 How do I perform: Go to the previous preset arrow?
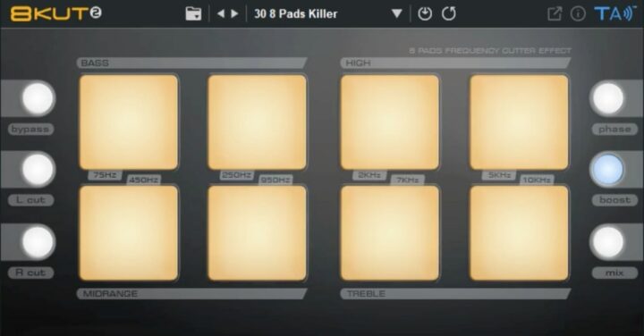(x=221, y=13)
